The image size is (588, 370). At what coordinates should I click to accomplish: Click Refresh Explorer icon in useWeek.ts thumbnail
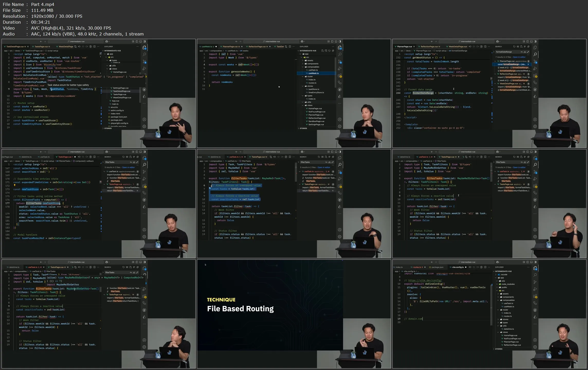329,51
